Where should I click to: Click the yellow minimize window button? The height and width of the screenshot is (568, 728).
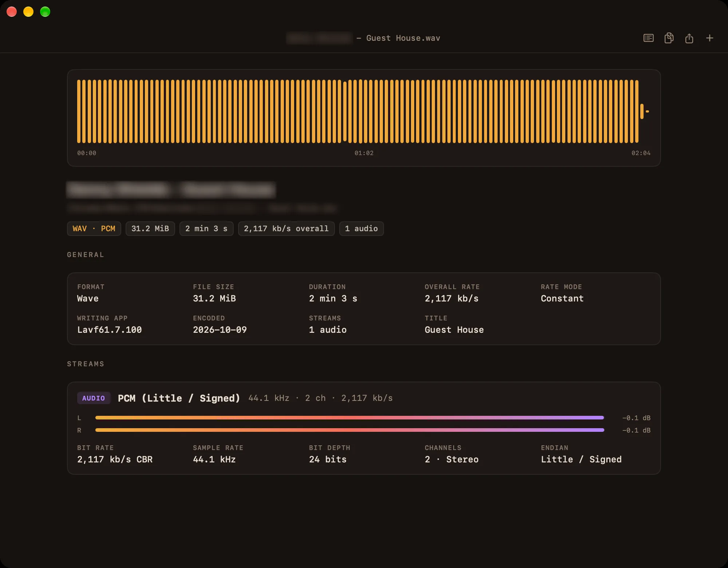(x=28, y=12)
